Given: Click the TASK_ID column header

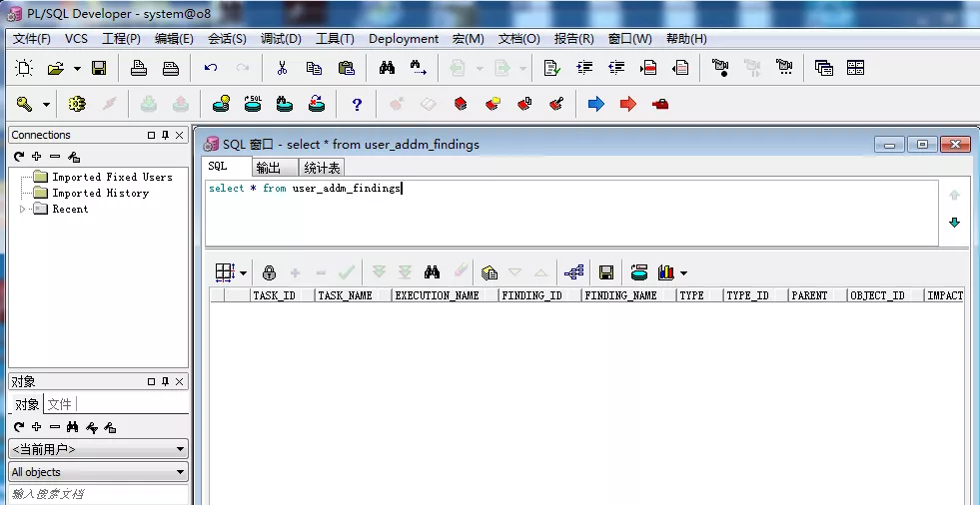Looking at the screenshot, I should click(282, 295).
